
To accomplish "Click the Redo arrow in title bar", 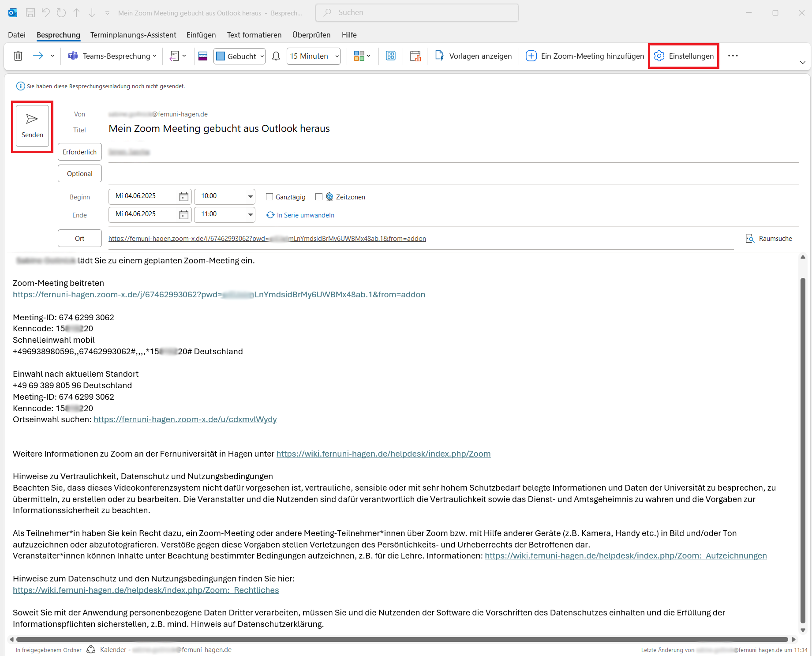I will pyautogui.click(x=61, y=13).
